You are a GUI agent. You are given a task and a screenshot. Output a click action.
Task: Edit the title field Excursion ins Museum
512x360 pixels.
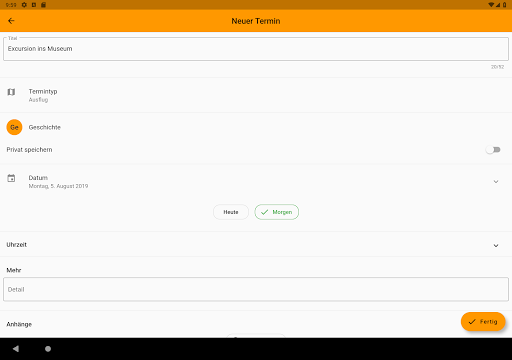click(x=256, y=49)
